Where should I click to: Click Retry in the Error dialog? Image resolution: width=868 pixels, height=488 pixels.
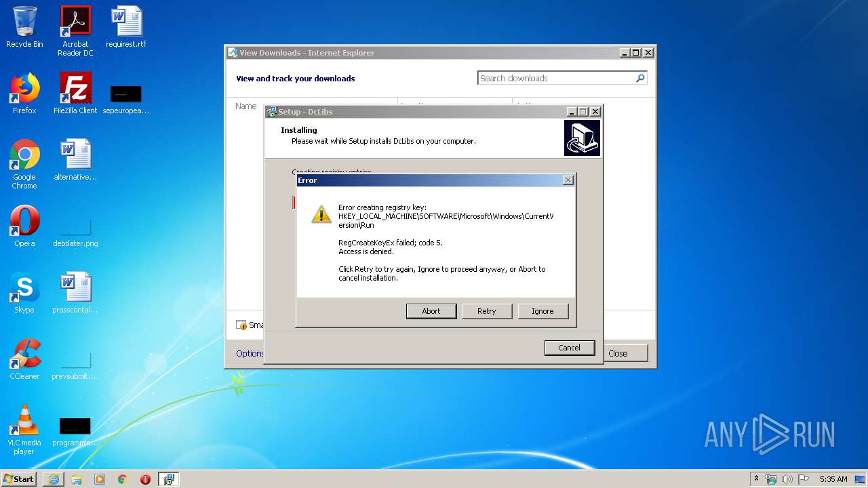[487, 311]
